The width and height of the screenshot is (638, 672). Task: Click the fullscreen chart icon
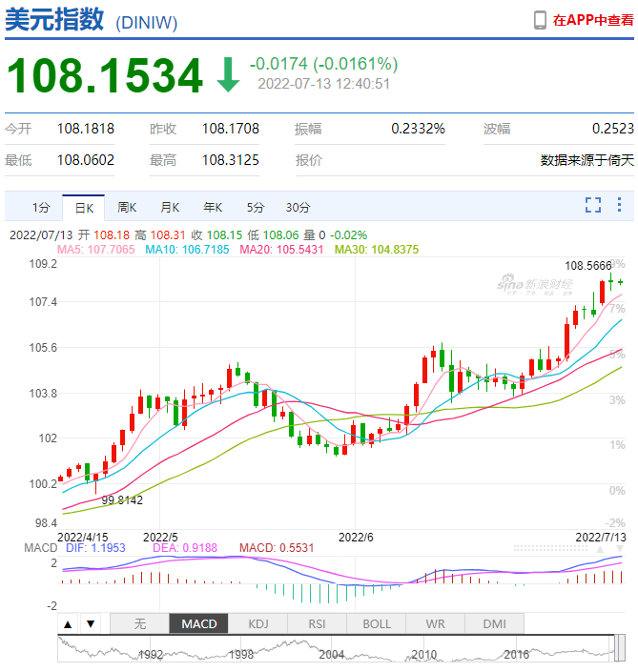(x=593, y=205)
